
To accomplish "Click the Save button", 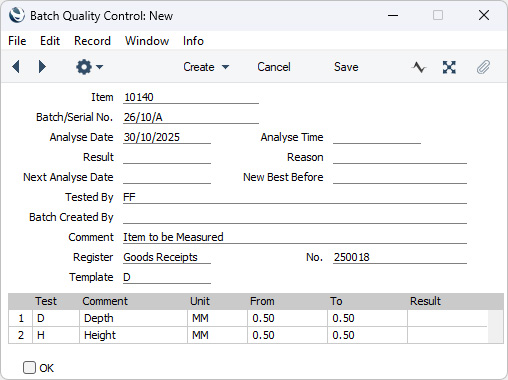I will [x=346, y=67].
